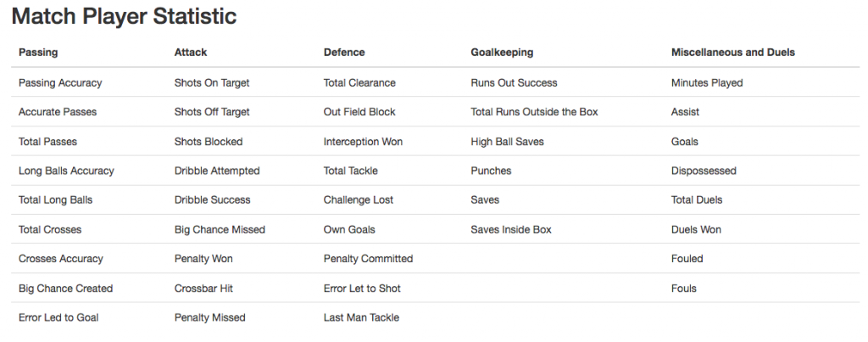Screen dimensions: 868x342
Task: Click Miscellaneous and Duels header
Action: click(x=733, y=52)
